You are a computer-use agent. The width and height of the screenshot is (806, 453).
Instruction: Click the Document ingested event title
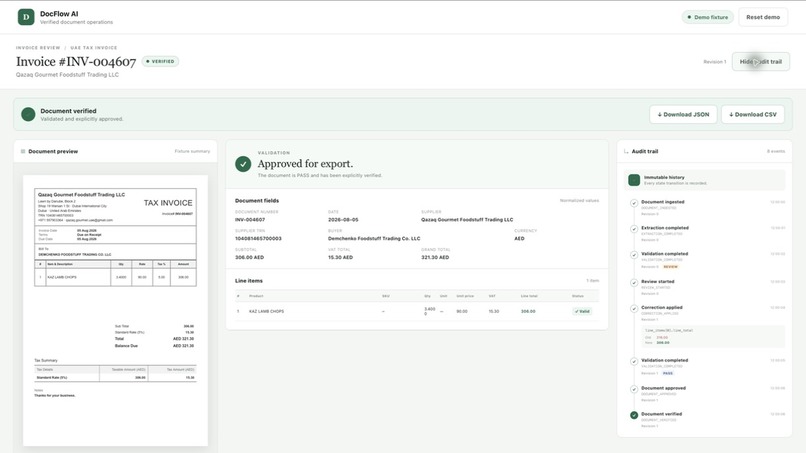click(663, 202)
